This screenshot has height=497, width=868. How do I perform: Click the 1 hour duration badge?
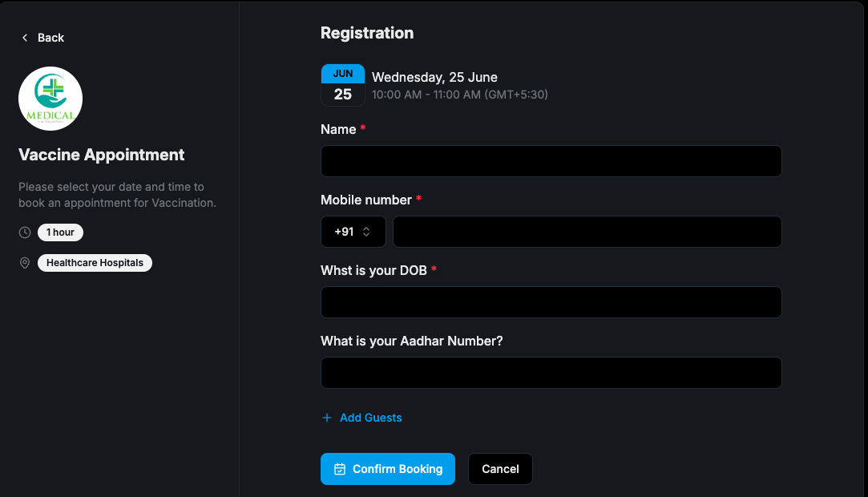[60, 232]
